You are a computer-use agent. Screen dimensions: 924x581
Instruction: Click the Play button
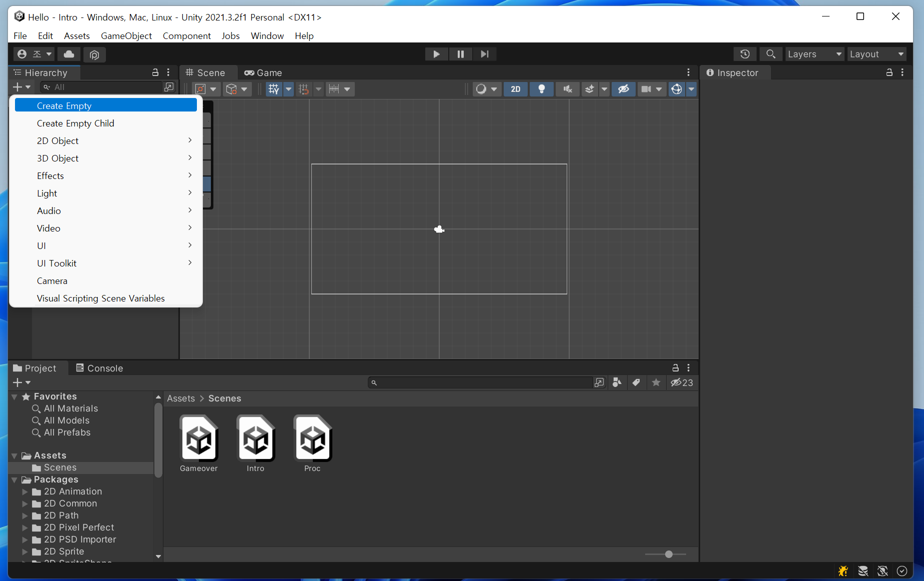point(436,54)
